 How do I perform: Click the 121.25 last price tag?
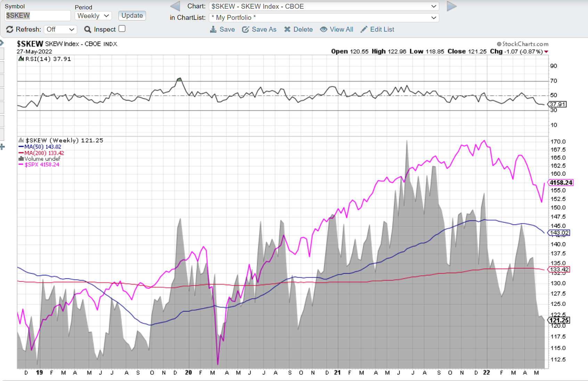[x=559, y=321]
